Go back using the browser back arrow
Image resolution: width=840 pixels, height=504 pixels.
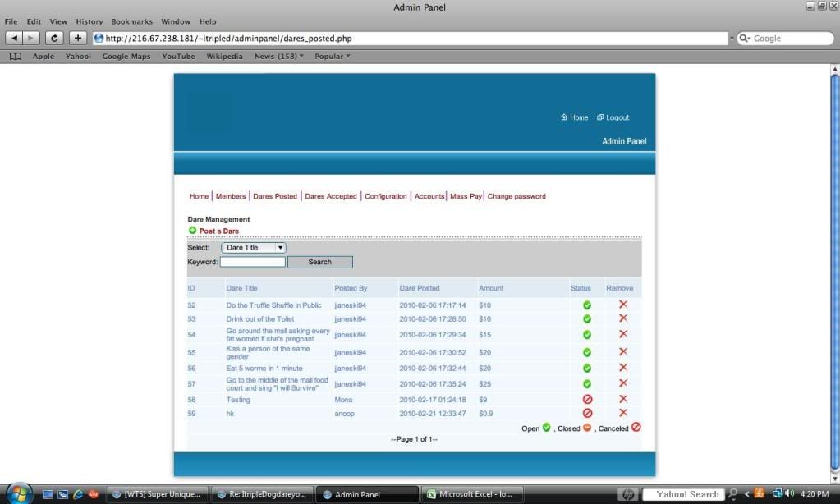coord(16,38)
